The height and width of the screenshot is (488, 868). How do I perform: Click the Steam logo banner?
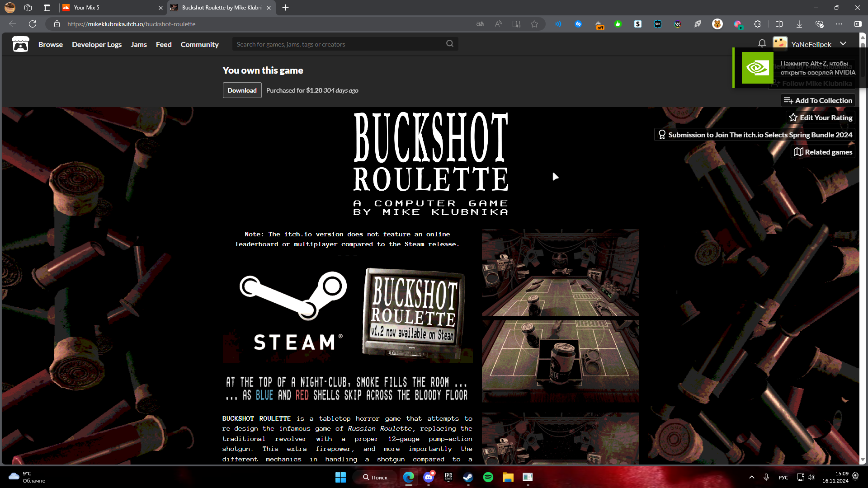(292, 312)
